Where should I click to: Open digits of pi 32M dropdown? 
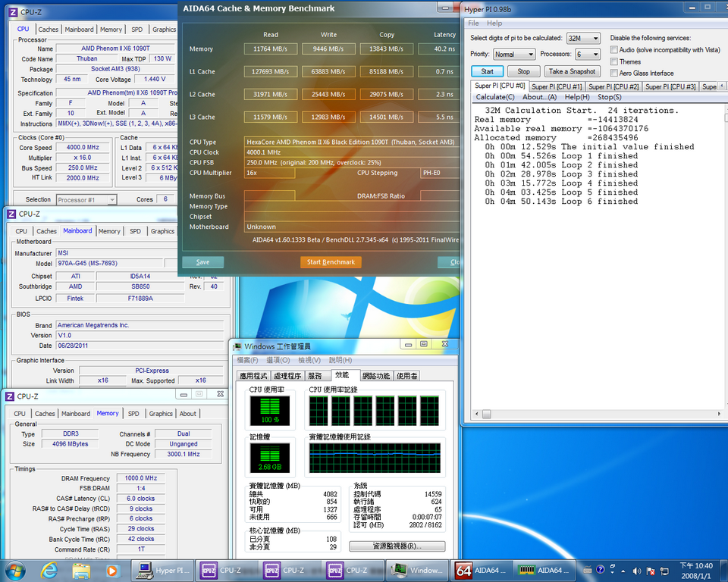click(x=583, y=38)
